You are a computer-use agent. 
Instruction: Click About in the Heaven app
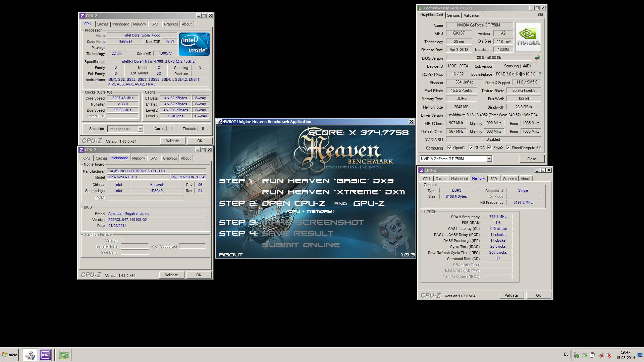pyautogui.click(x=231, y=255)
